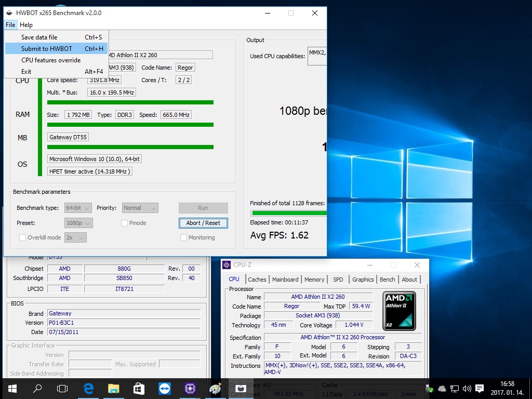532x399 pixels.
Task: Choose Exit from File menu
Action: (x=56, y=72)
